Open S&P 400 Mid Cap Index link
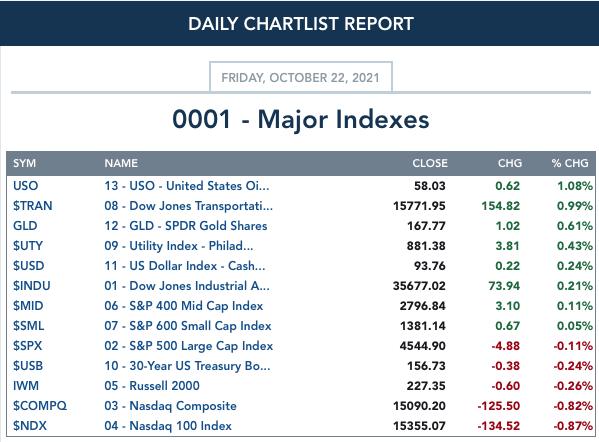This screenshot has width=599, height=442. pyautogui.click(x=184, y=306)
